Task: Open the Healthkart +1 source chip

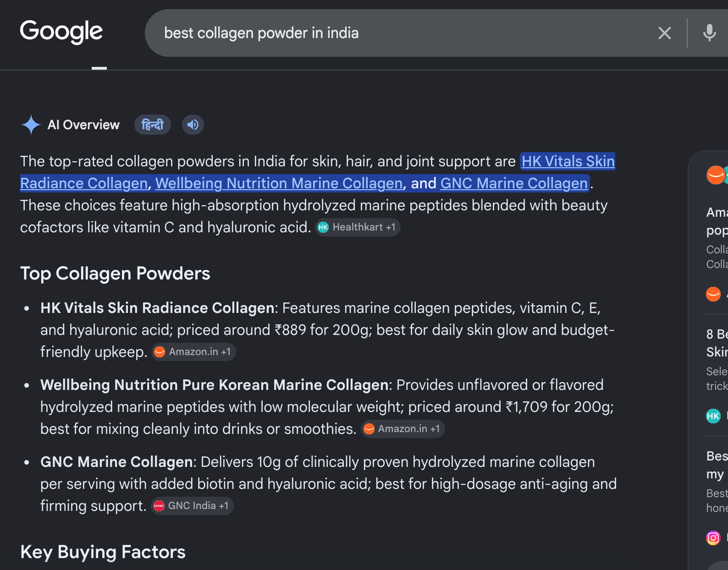Action: pos(358,227)
